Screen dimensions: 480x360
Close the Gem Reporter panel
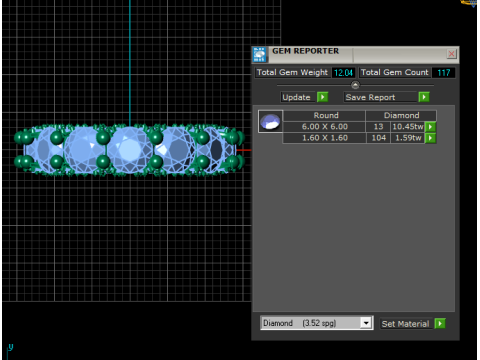[x=451, y=54]
